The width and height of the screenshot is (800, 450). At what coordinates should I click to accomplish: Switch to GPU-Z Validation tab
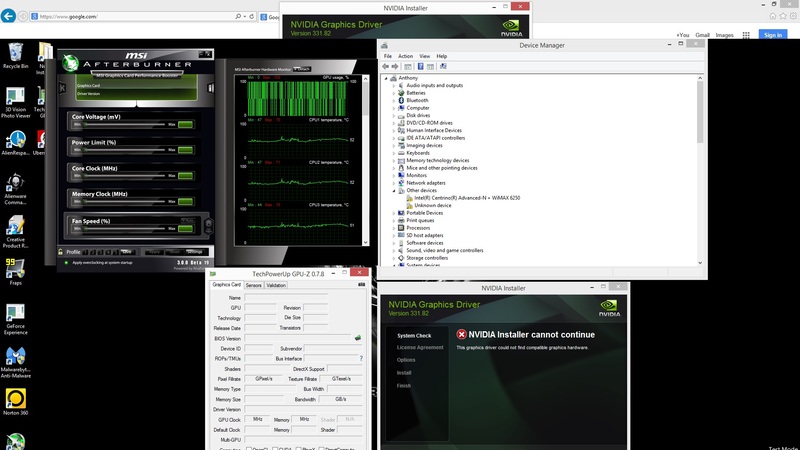276,285
